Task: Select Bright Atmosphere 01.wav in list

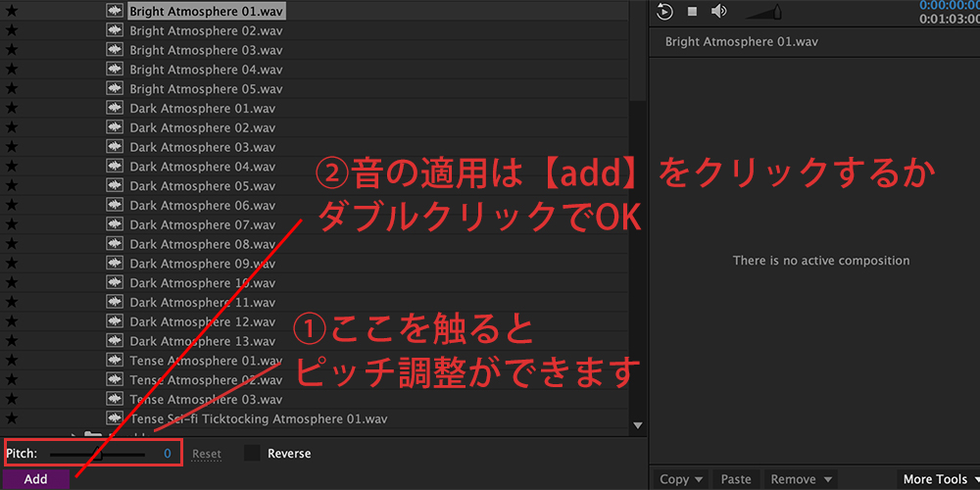Action: pyautogui.click(x=206, y=11)
